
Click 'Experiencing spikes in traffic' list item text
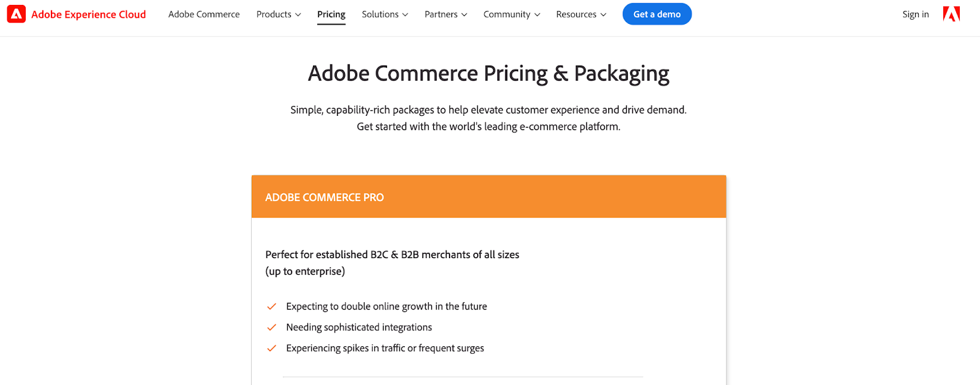coord(385,348)
